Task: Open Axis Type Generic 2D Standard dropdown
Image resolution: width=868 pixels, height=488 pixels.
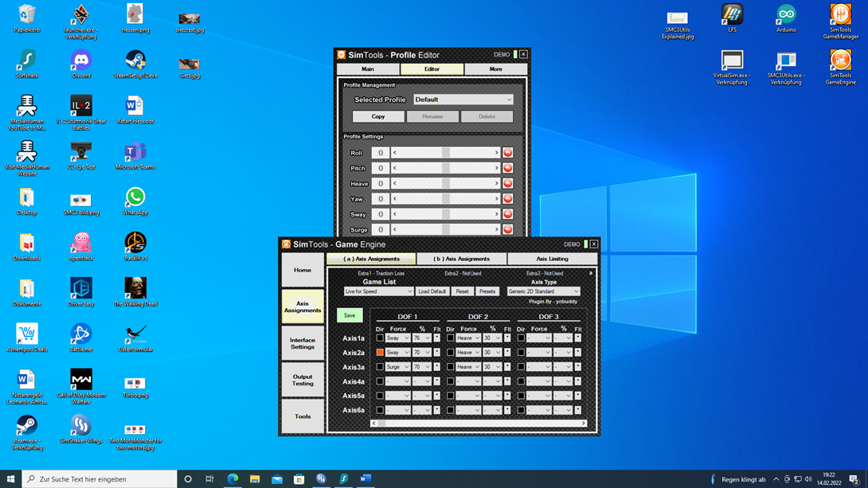Action: click(x=543, y=291)
